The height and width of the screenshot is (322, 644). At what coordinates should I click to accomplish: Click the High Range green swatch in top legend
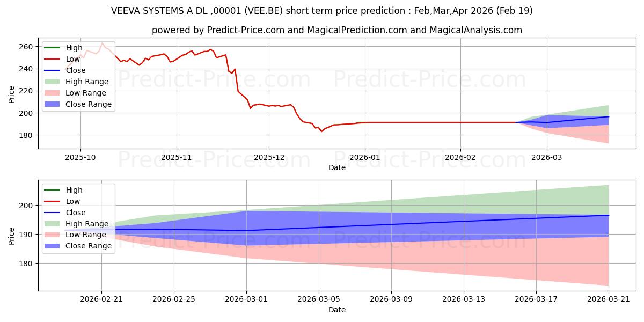pos(54,82)
